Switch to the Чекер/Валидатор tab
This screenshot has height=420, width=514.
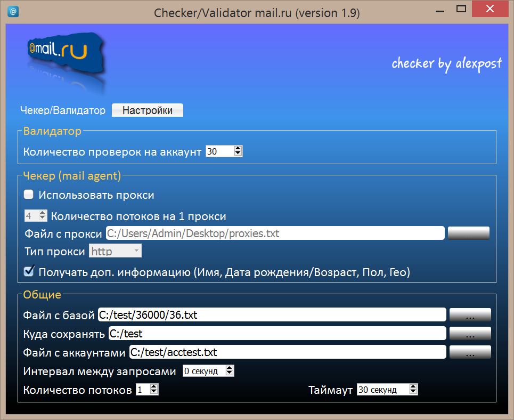[63, 110]
